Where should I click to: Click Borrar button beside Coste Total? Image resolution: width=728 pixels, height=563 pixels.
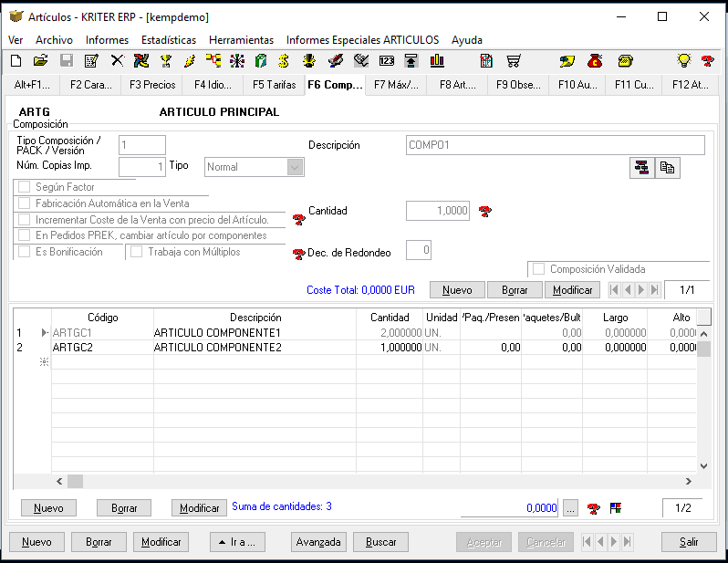515,290
